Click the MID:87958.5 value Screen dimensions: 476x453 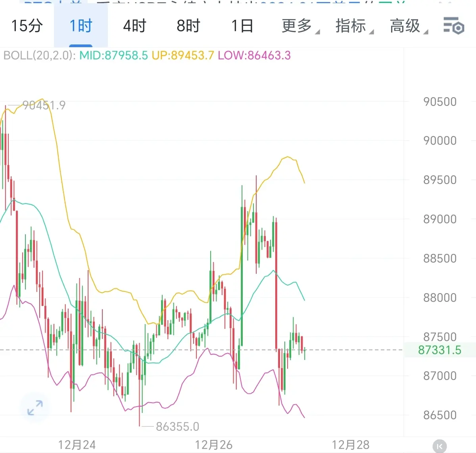(113, 55)
